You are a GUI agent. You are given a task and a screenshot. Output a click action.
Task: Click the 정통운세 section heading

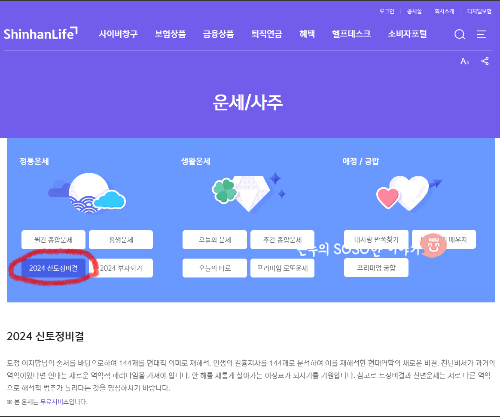point(34,161)
